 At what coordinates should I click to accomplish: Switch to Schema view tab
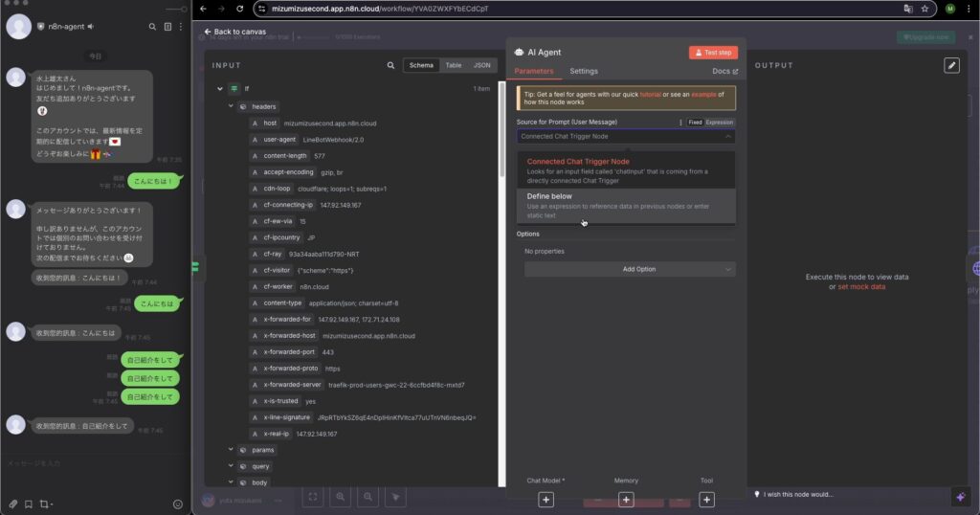(x=421, y=65)
